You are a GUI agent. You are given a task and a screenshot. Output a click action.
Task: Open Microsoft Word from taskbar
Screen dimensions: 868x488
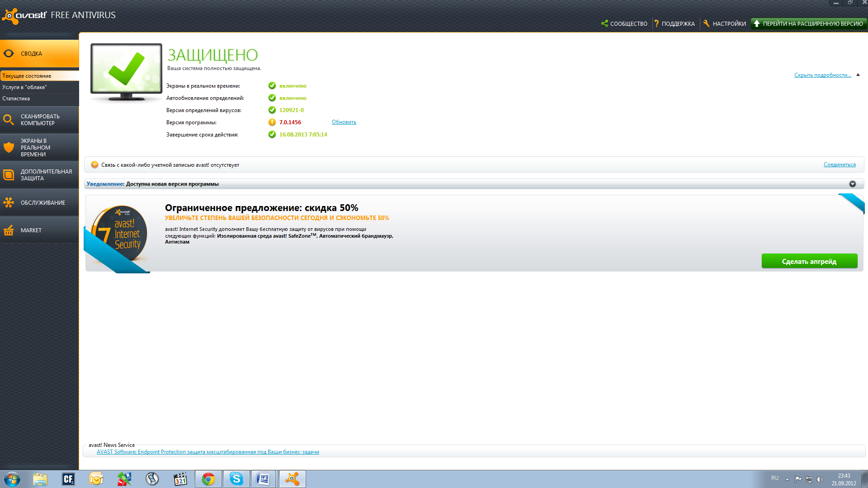(x=264, y=479)
